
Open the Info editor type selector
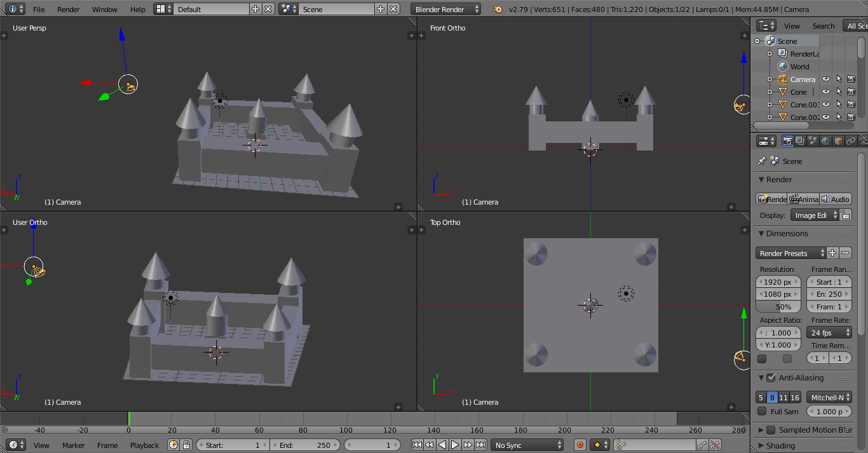click(16, 9)
